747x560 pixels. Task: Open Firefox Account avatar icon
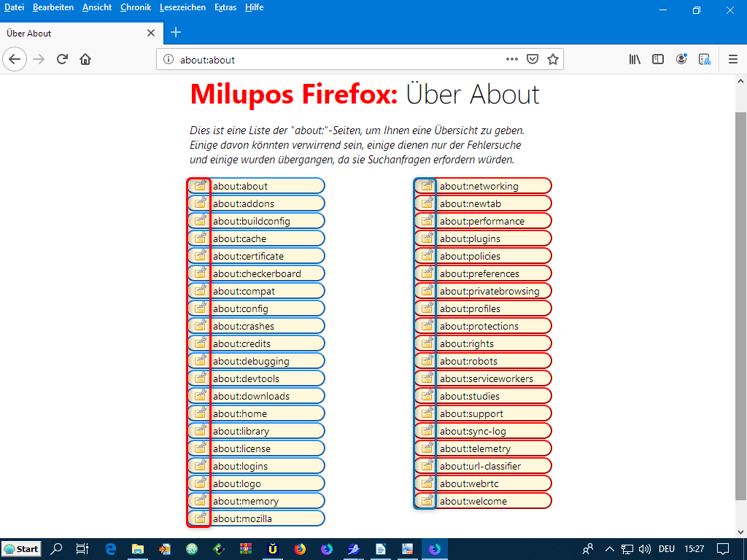681,60
